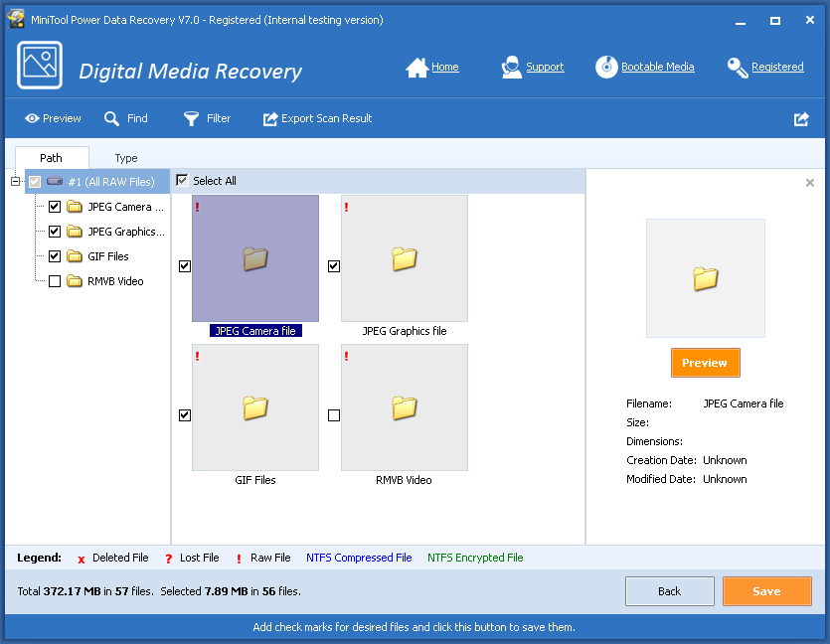830x644 pixels.
Task: Select the GIF Files tree item
Action: (x=108, y=256)
